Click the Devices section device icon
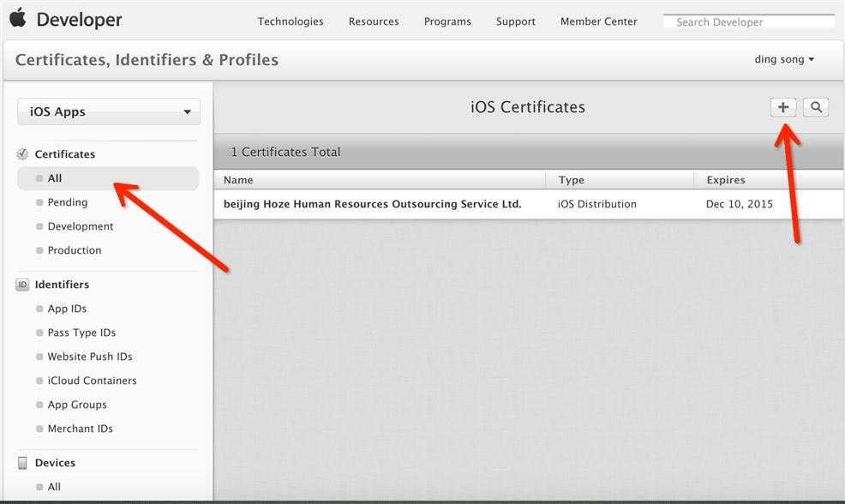 tap(22, 463)
